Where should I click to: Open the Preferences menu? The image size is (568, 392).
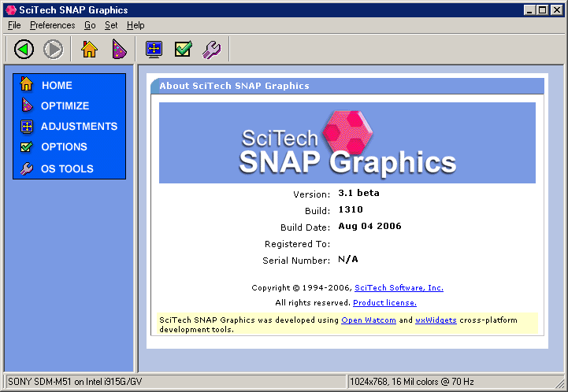pos(53,25)
